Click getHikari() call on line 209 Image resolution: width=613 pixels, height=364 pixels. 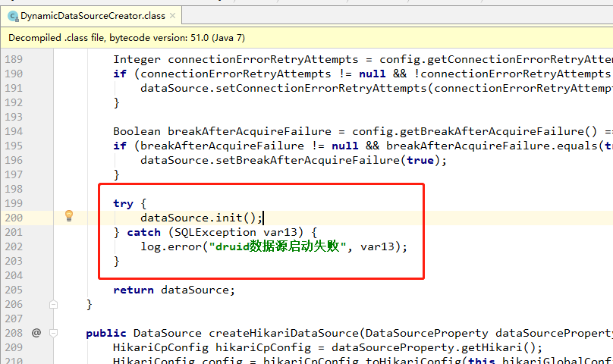tap(498, 347)
